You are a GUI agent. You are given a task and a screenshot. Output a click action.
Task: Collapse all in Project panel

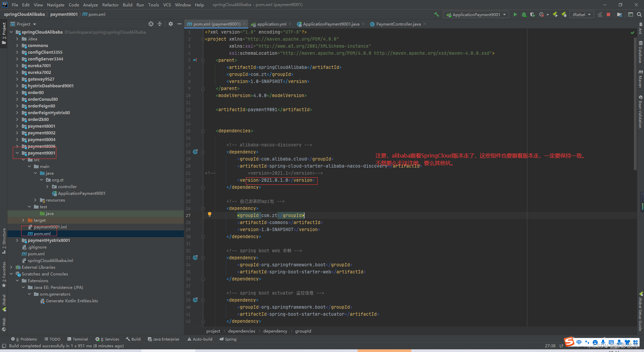(x=160, y=24)
